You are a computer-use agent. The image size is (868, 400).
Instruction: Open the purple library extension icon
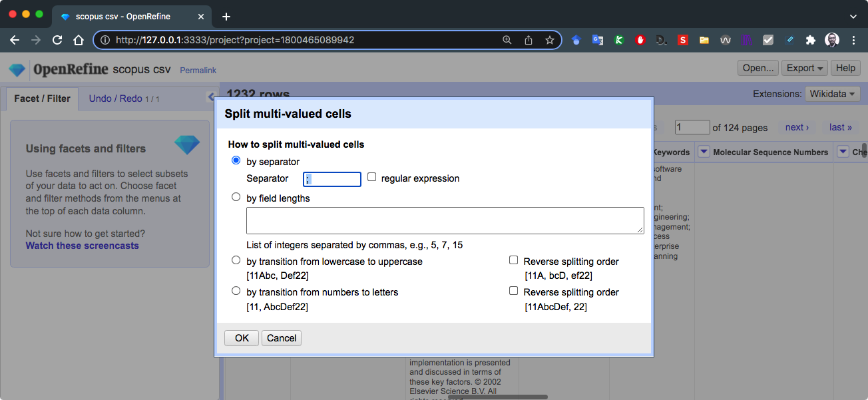(x=747, y=40)
